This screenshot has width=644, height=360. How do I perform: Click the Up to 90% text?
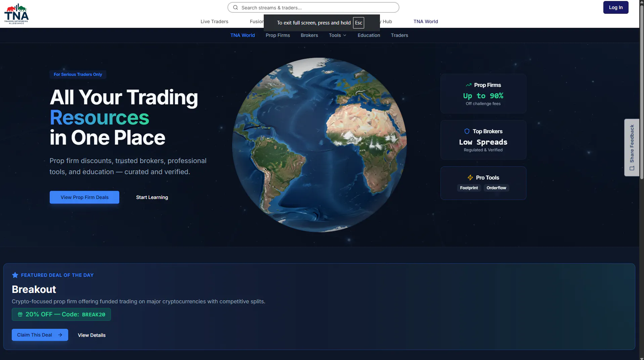[x=483, y=96]
